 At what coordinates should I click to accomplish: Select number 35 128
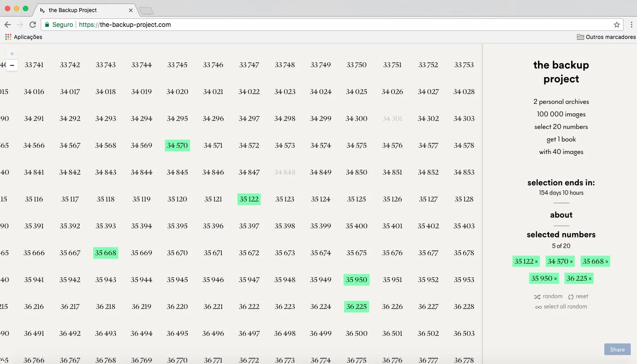[464, 199]
